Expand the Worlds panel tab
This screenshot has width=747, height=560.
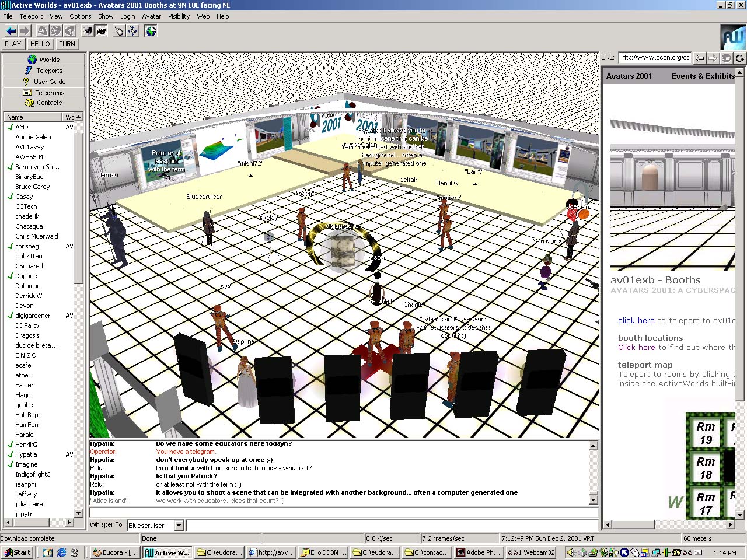click(x=44, y=60)
